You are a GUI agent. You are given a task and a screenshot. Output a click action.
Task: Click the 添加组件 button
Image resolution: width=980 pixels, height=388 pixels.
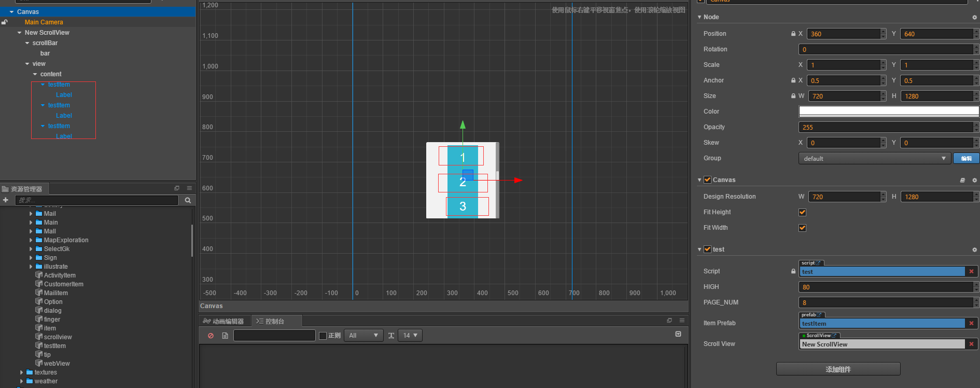(838, 369)
